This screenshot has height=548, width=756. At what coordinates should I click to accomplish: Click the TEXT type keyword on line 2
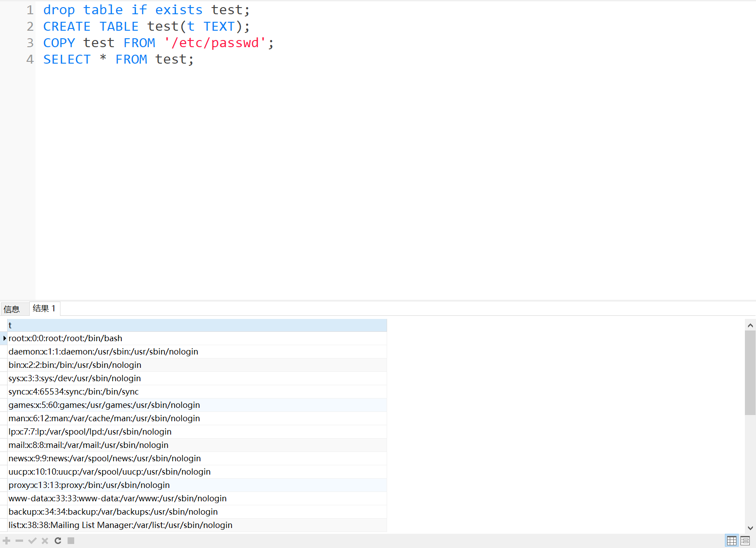pos(219,26)
